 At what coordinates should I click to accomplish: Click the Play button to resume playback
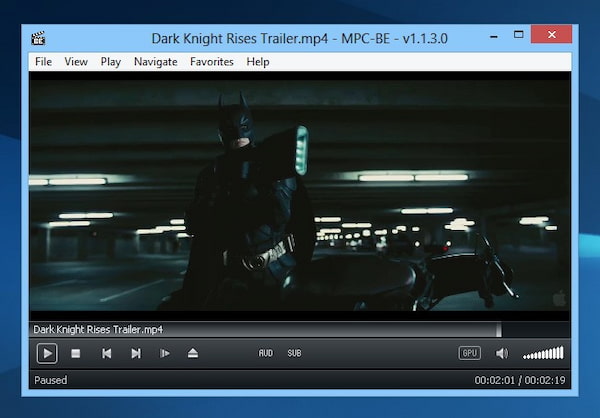tap(47, 353)
